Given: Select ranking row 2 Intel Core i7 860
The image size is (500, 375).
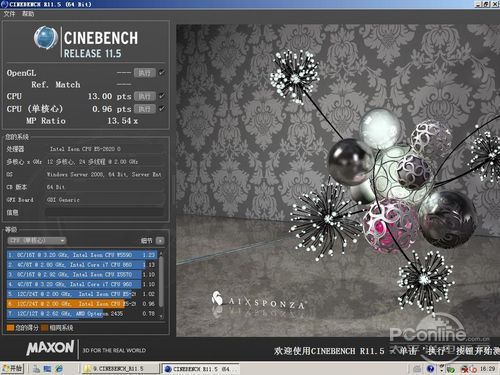Looking at the screenshot, I should click(x=82, y=265).
